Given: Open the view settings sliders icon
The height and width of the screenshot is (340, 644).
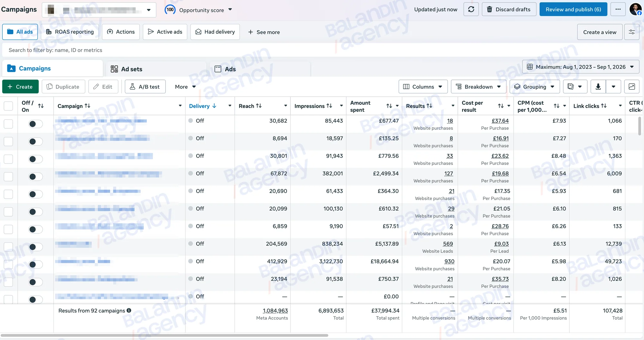Looking at the screenshot, I should pyautogui.click(x=632, y=32).
